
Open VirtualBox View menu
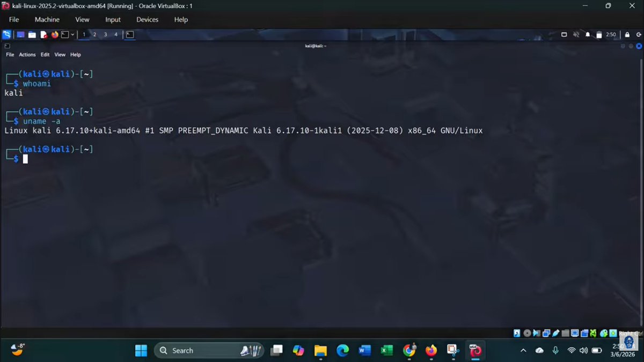tap(82, 19)
